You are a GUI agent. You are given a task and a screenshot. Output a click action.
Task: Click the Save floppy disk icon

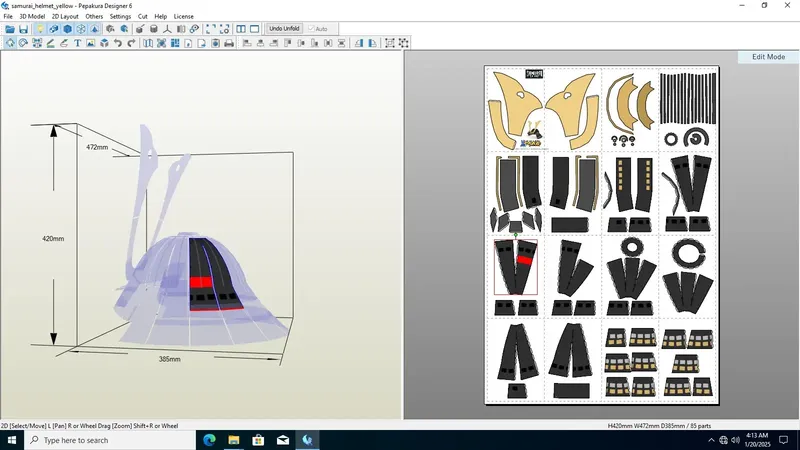[x=23, y=29]
